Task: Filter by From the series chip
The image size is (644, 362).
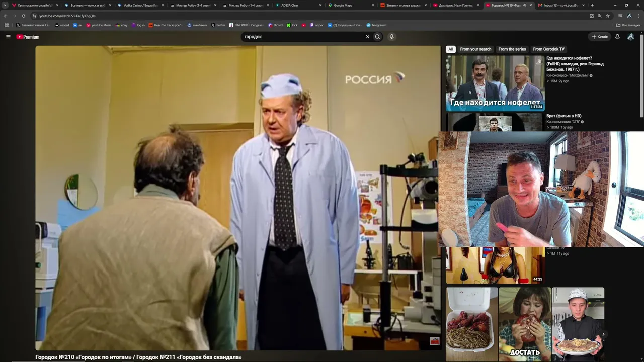Action: pyautogui.click(x=512, y=49)
